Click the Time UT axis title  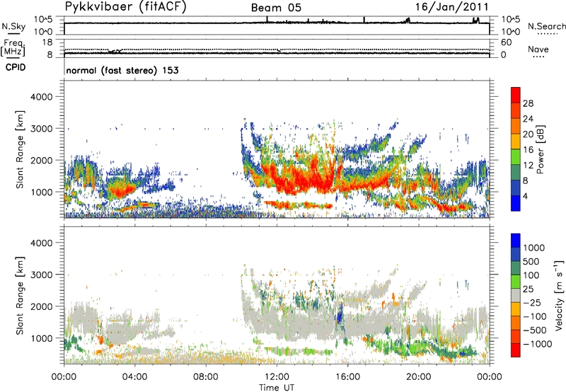pos(277,388)
